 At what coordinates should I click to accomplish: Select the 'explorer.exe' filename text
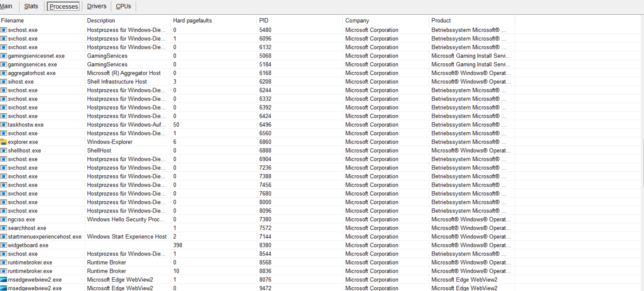(x=23, y=142)
